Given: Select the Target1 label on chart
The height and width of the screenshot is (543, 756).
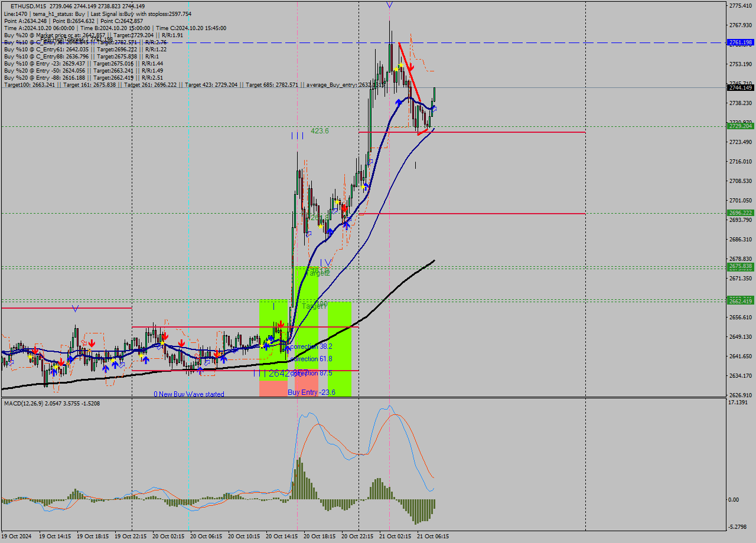Looking at the screenshot, I should pyautogui.click(x=314, y=306).
